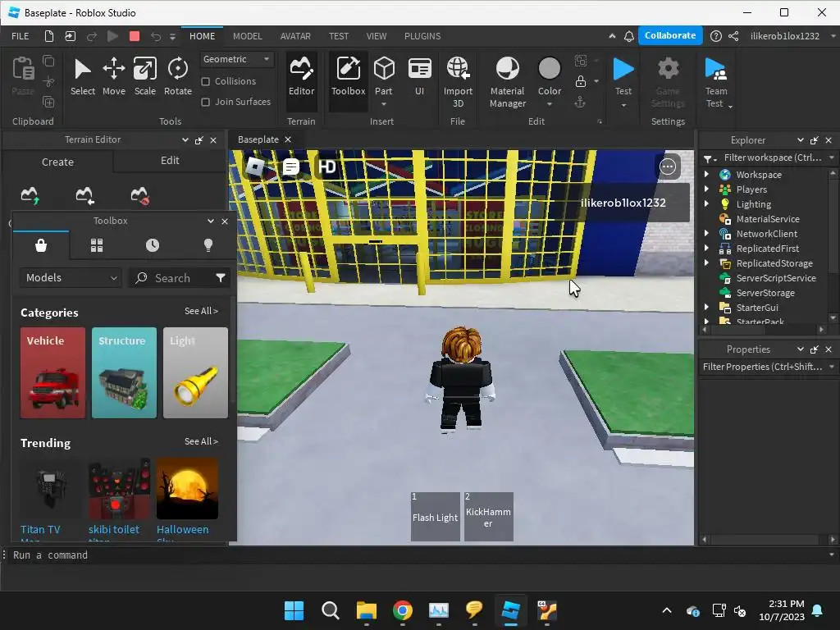The width and height of the screenshot is (840, 630).
Task: Open Terrain Editor panel options chevron
Action: 185,139
